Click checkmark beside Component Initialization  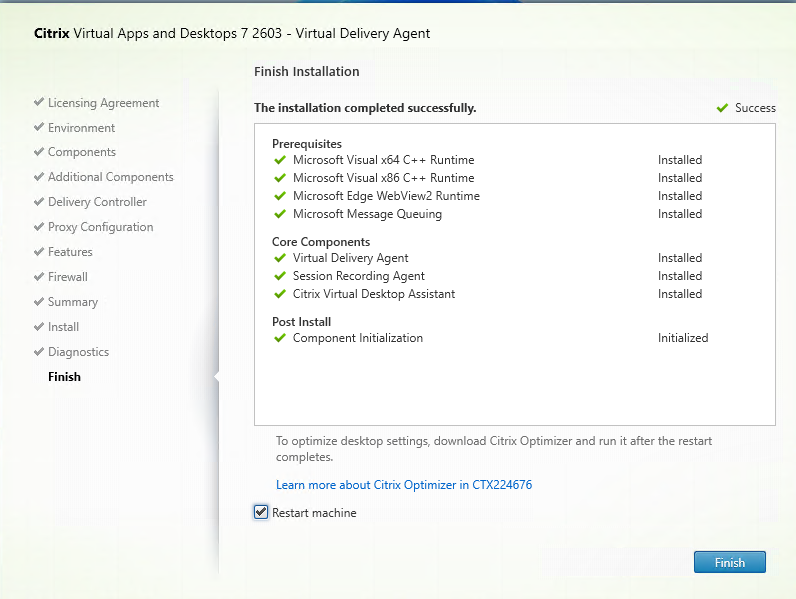coord(280,338)
